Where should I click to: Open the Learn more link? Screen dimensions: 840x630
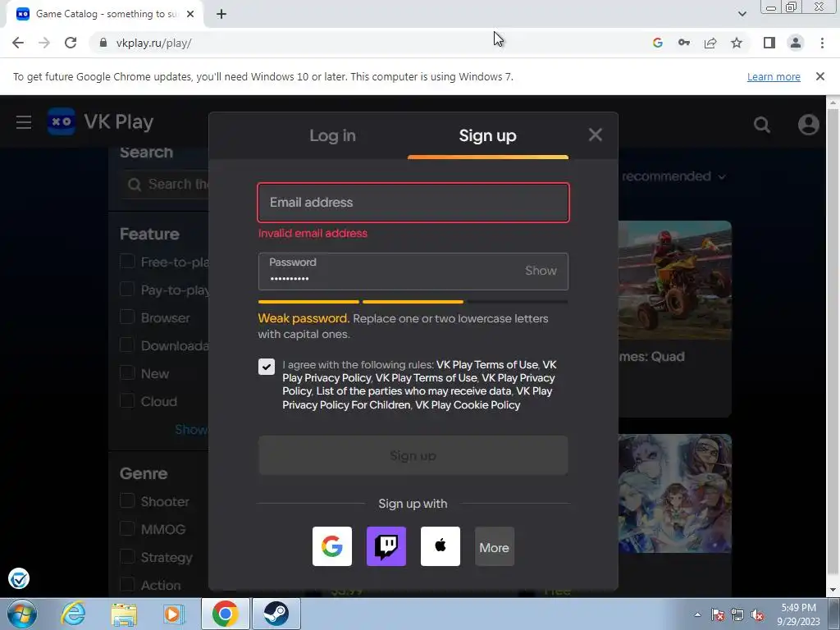click(x=774, y=76)
